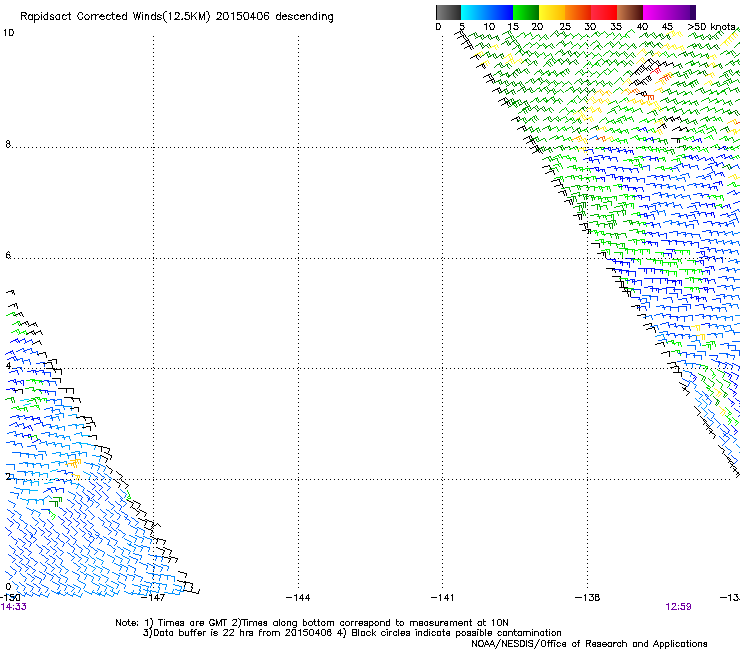Click the longitude label '-150'
This screenshot has width=740, height=650.
(x=10, y=598)
